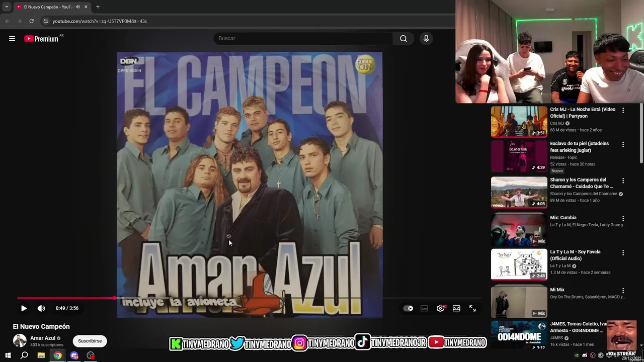Screen dimensions: 644x362
Task: Go forward in Chrome
Action: coord(19,21)
